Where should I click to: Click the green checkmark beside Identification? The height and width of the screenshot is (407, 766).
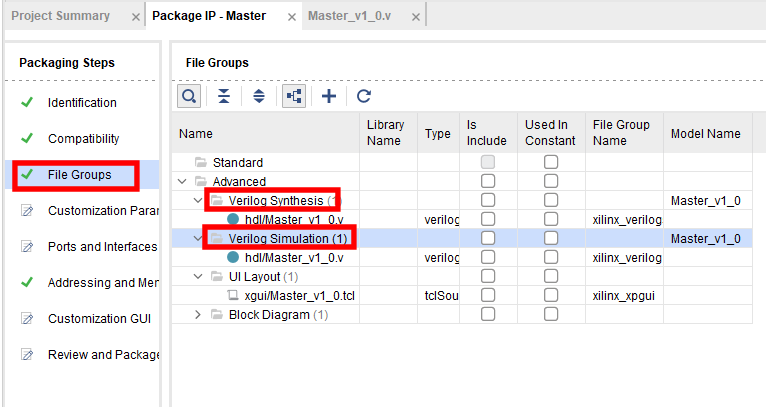point(27,102)
